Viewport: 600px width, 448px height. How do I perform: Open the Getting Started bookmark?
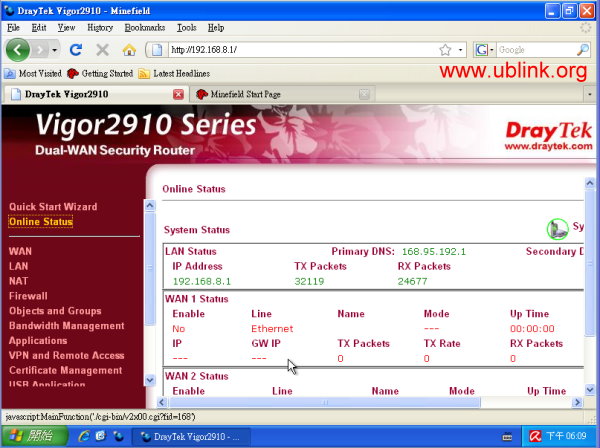point(100,73)
